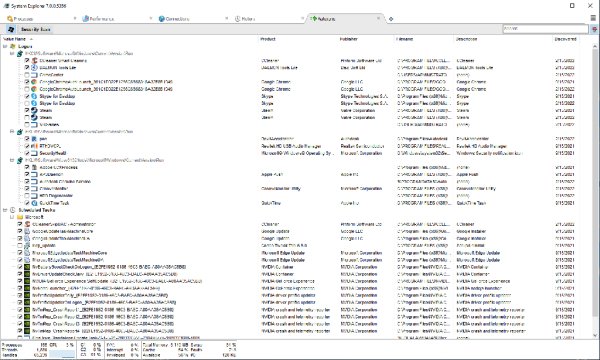Viewport: 600px width, 360px height.
Task: Sort by Discovered column header
Action: tap(565, 39)
